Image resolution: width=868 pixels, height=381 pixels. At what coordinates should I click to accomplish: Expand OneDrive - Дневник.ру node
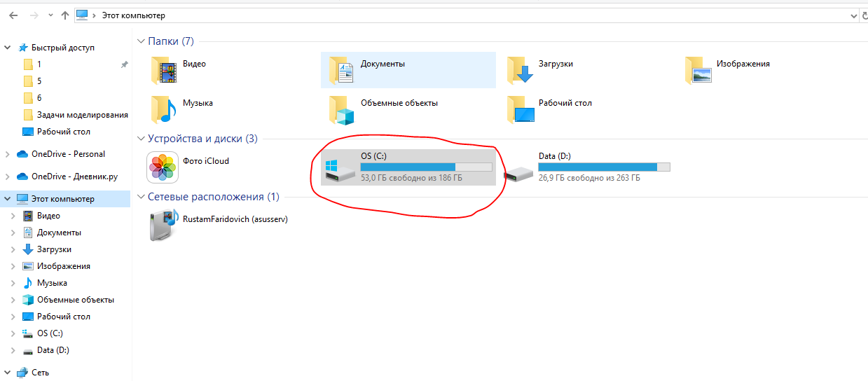(8, 176)
